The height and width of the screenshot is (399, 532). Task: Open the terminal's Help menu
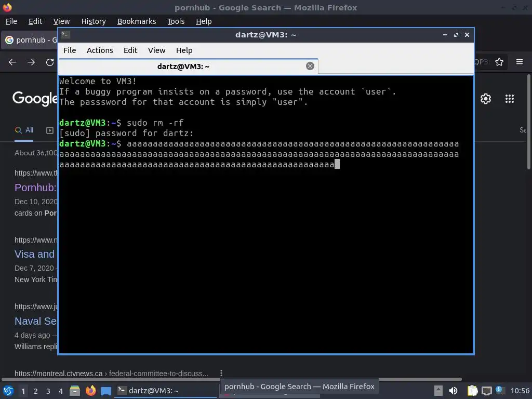[184, 50]
